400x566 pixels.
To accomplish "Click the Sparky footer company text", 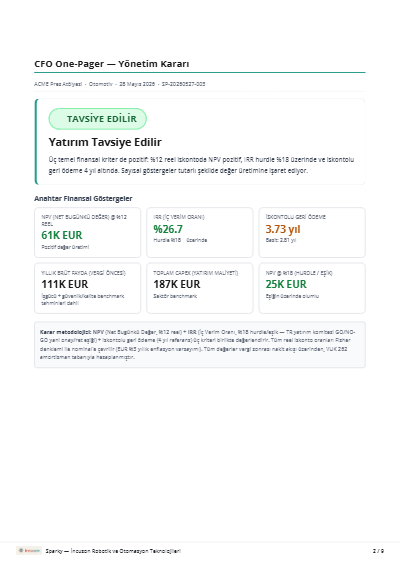I will (113, 551).
